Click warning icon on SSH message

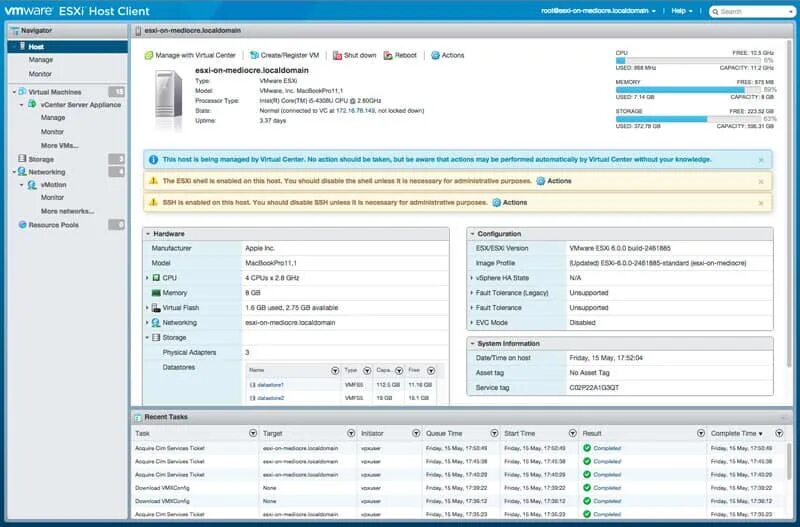click(x=153, y=202)
